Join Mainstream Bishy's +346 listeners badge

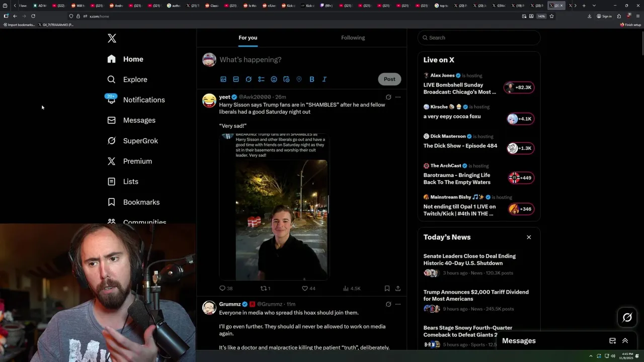click(521, 209)
